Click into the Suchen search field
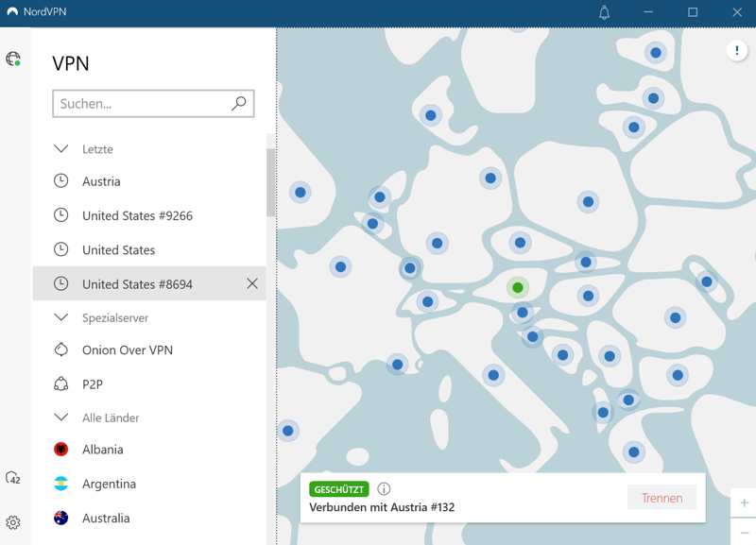Image resolution: width=756 pixels, height=545 pixels. click(x=142, y=104)
